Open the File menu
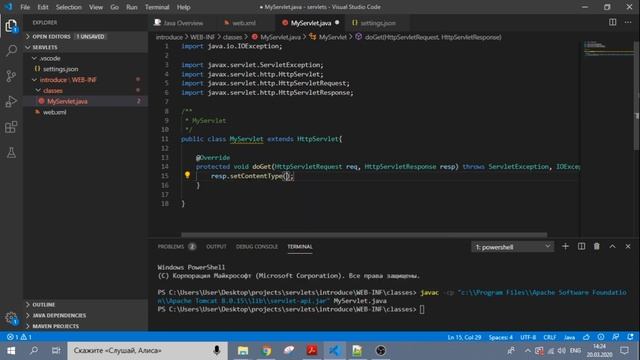This screenshot has height=360, width=640. pos(25,7)
